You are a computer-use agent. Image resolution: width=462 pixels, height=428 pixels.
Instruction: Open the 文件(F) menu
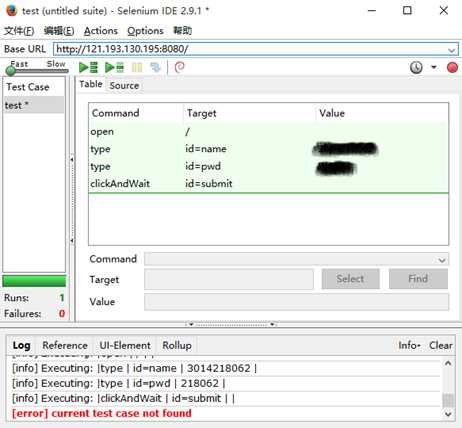click(x=19, y=31)
